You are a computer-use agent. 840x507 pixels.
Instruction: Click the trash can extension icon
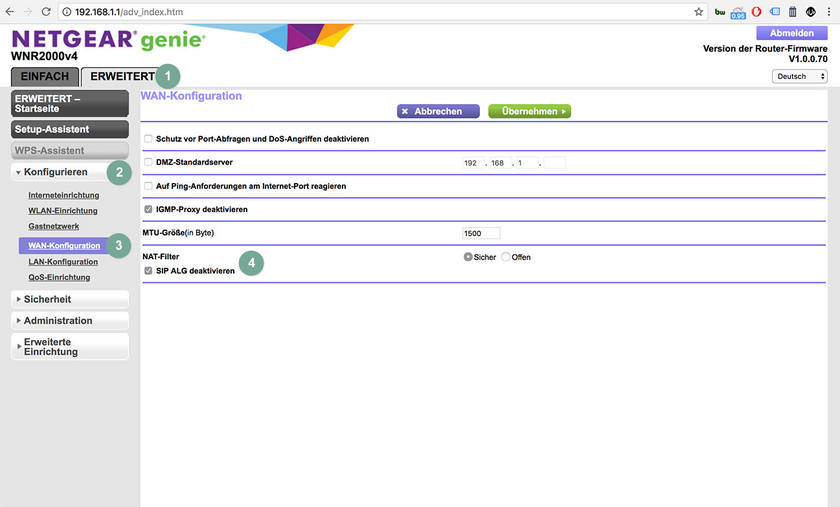(x=793, y=12)
